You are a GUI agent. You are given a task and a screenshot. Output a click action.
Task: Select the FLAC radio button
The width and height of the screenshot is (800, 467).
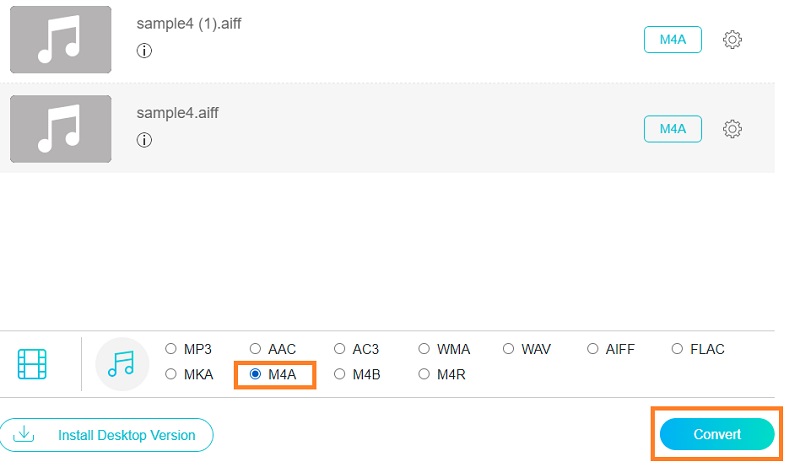tap(678, 349)
